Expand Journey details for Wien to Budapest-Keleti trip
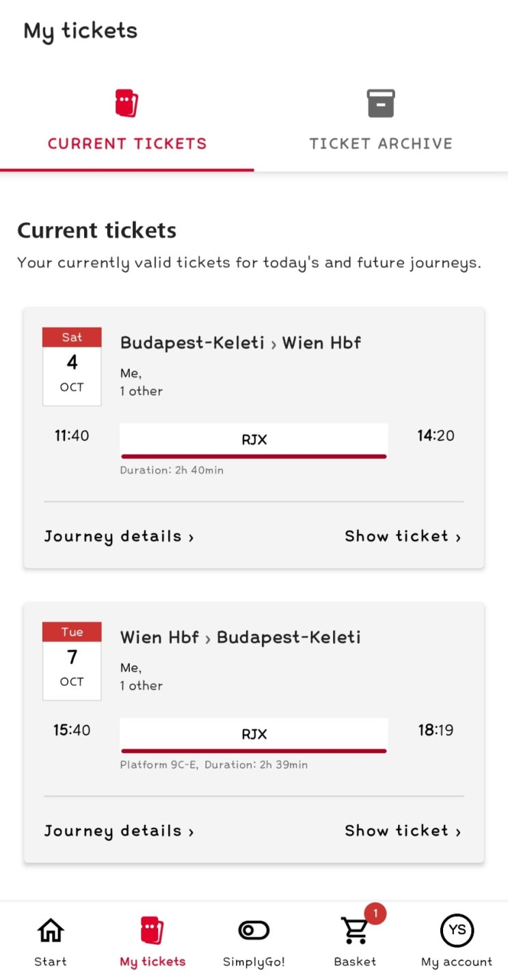 (119, 831)
